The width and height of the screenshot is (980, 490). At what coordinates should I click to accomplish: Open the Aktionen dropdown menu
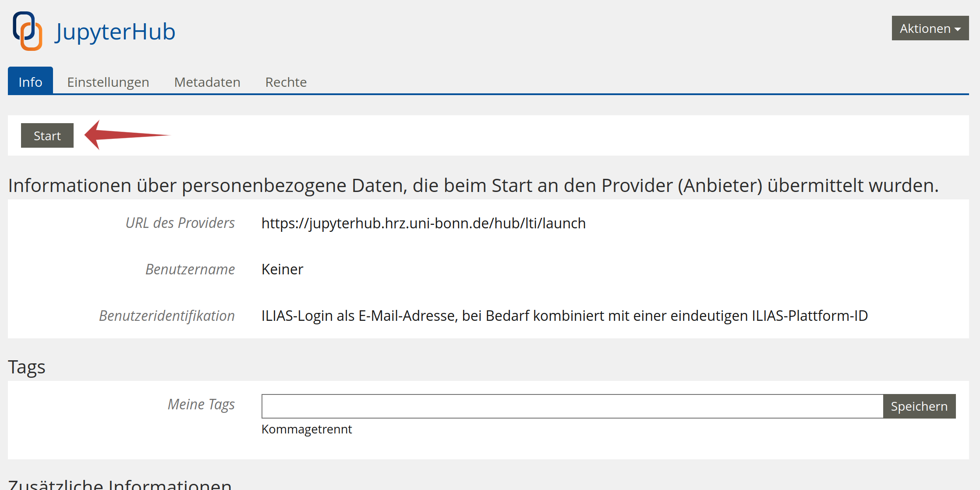click(x=930, y=28)
